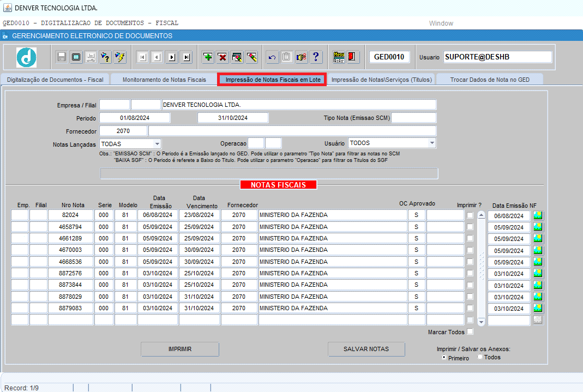Click the Enter Query flashlight icon
Screen dimensions: 583x392
(105, 57)
